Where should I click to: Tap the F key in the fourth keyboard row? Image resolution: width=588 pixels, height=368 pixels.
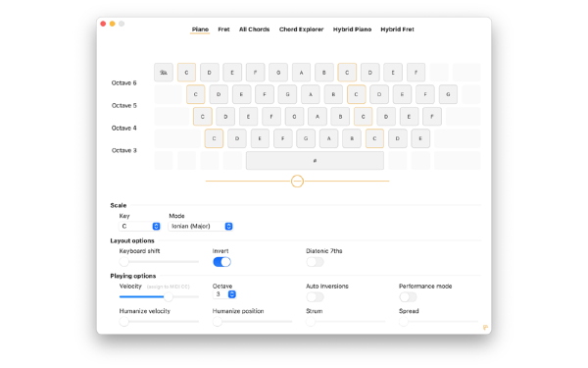(x=283, y=138)
